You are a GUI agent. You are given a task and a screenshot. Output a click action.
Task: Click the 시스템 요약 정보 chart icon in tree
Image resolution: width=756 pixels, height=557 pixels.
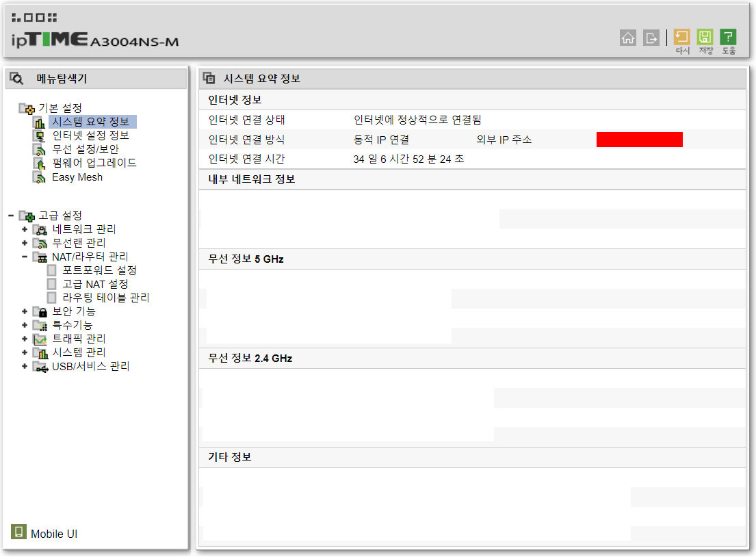point(40,122)
